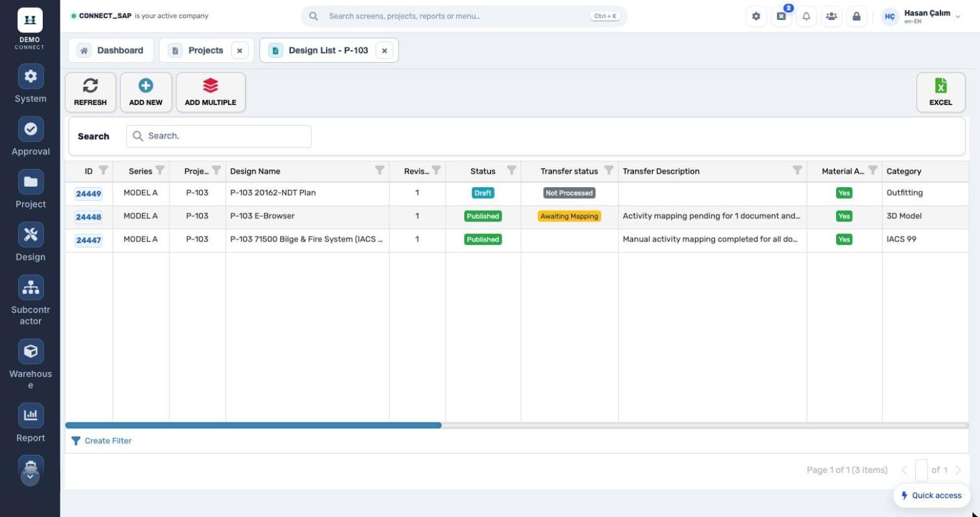This screenshot has height=517, width=980.
Task: Filter the Transfer status column
Action: [x=609, y=170]
